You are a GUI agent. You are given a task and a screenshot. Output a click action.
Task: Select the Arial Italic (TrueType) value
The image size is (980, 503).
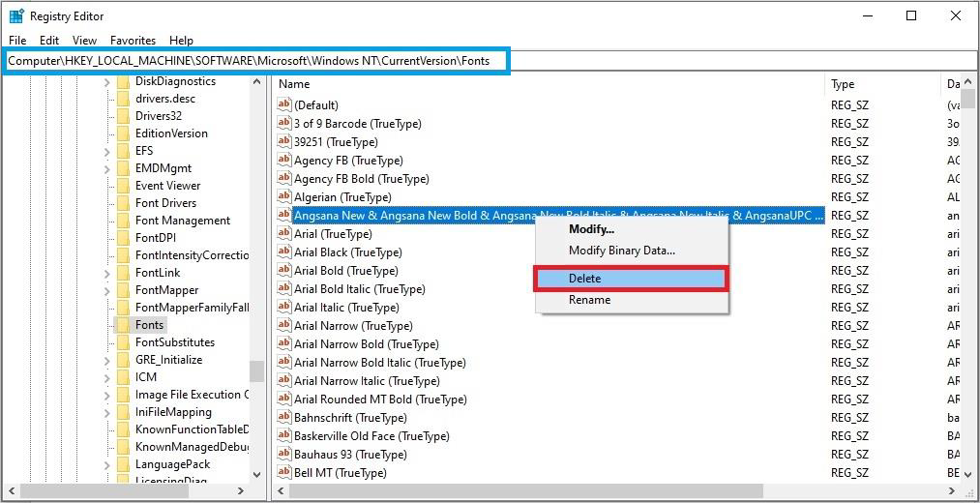pyautogui.click(x=346, y=308)
